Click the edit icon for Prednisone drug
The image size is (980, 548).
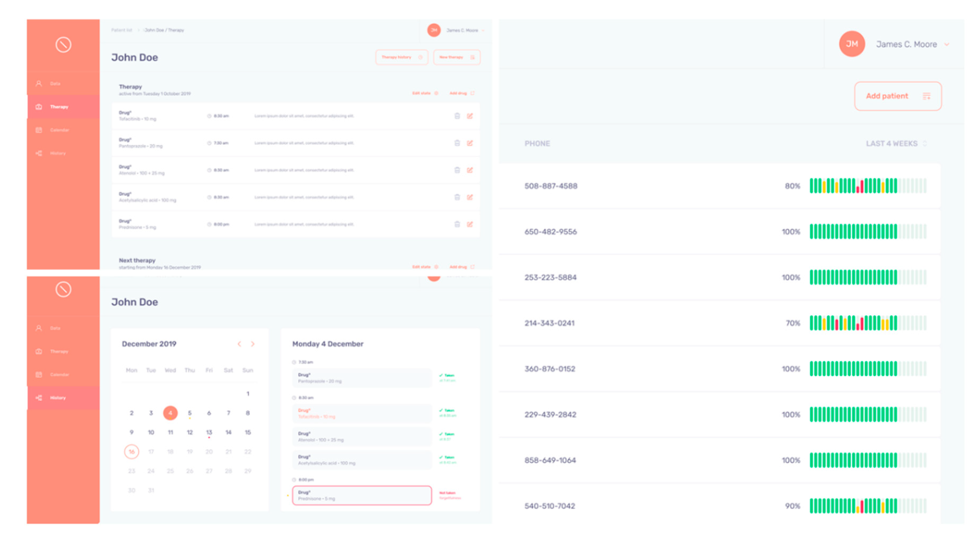(470, 224)
